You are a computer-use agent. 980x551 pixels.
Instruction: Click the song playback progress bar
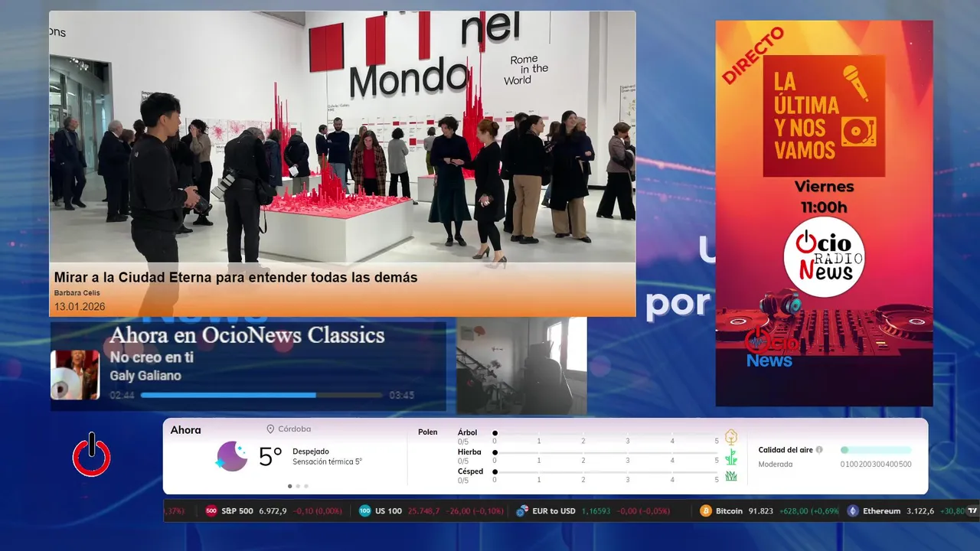(261, 396)
